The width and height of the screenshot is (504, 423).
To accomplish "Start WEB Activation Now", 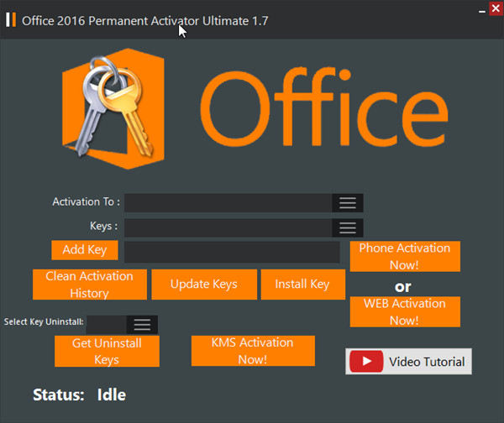I will point(405,311).
